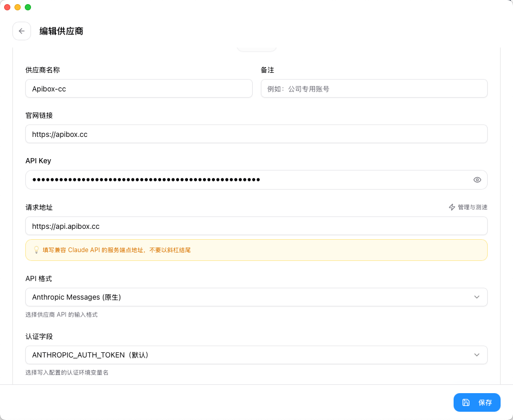Click the lightning bolt icon beside 管理与测速
513x420 pixels.
tap(451, 207)
